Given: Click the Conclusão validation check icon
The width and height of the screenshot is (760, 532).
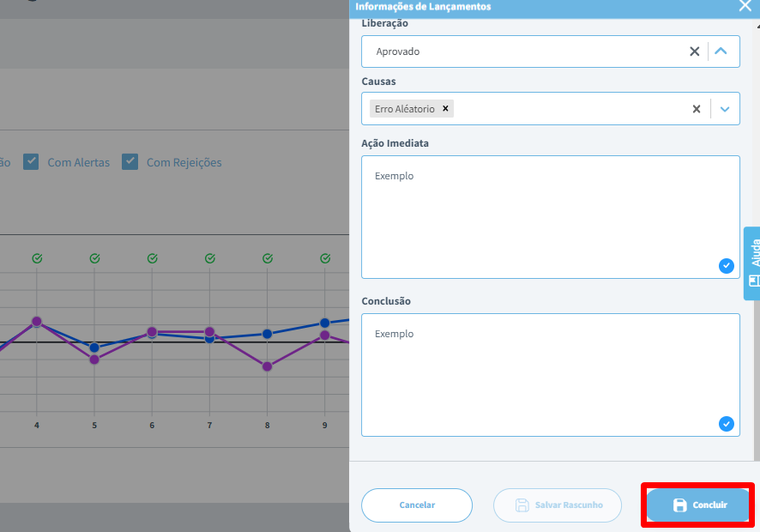Looking at the screenshot, I should 727,424.
